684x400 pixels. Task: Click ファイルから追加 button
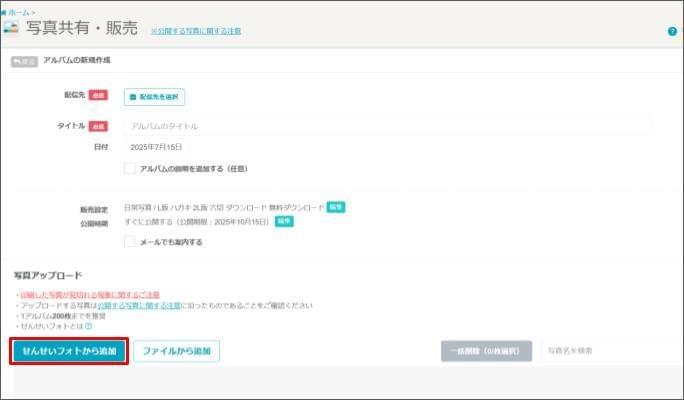point(176,351)
